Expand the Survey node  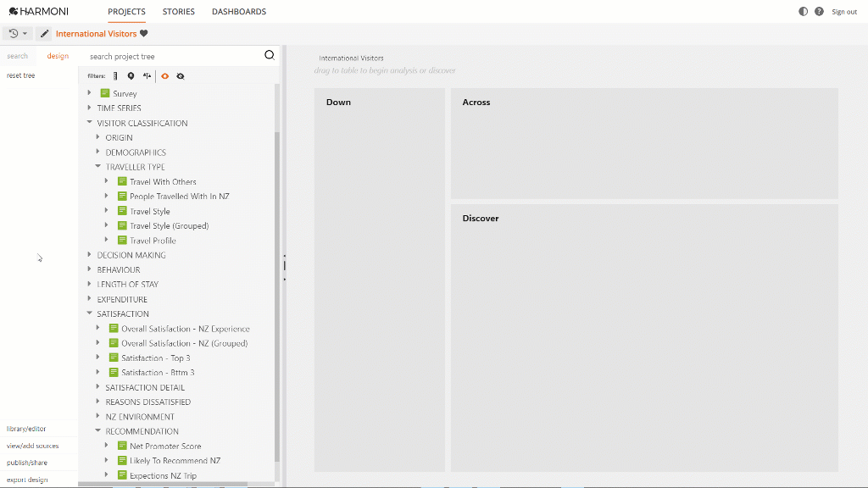89,93
